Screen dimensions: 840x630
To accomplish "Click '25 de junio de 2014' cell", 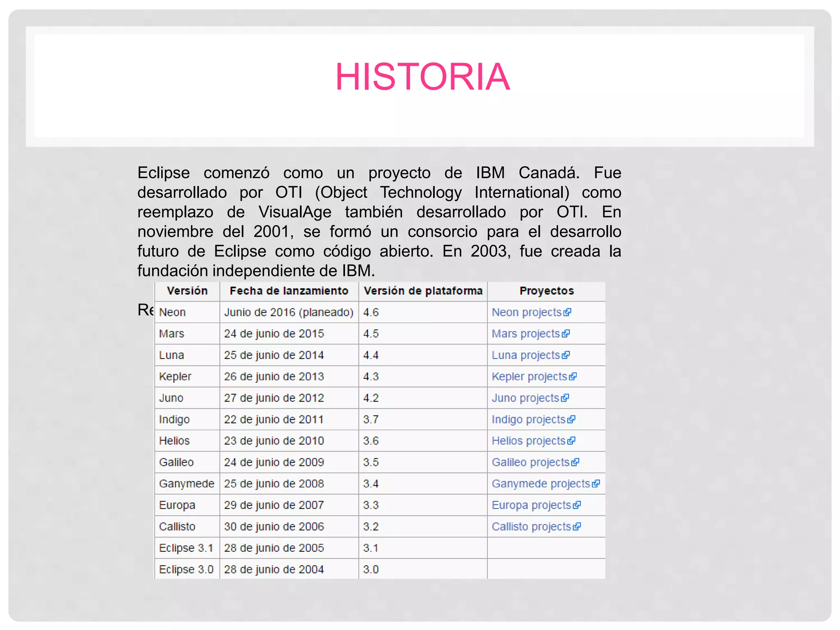I will (x=289, y=355).
